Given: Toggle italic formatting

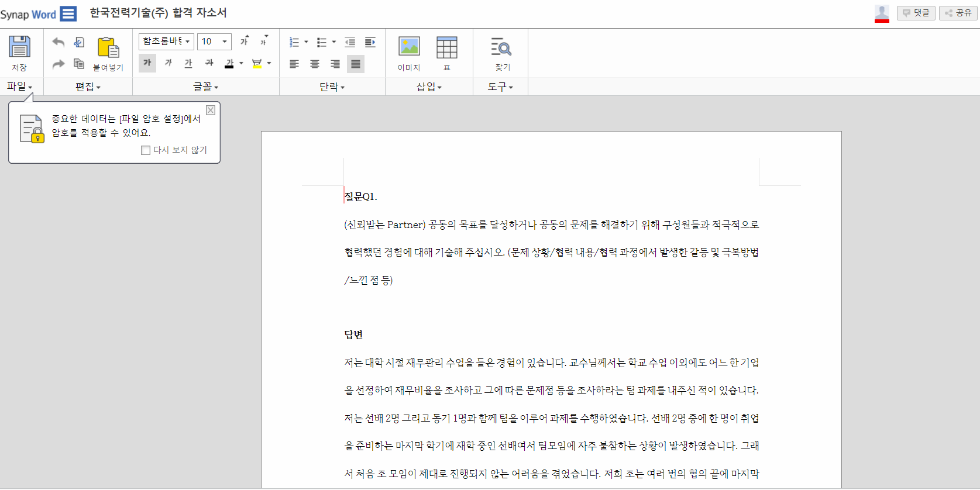Looking at the screenshot, I should pos(169,63).
